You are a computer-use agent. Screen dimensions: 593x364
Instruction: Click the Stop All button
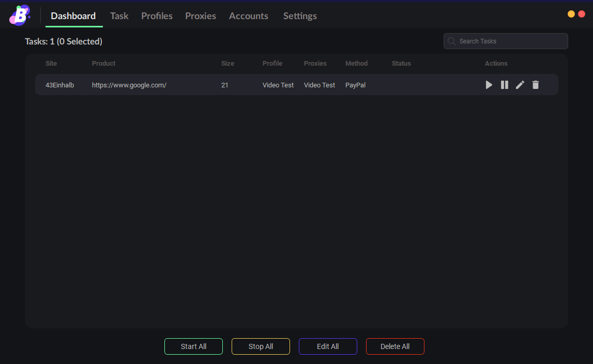point(261,346)
